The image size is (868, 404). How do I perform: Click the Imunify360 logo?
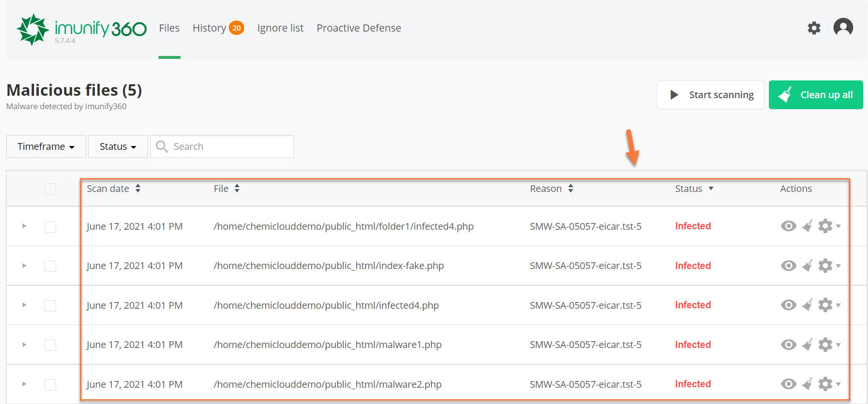coord(81,29)
